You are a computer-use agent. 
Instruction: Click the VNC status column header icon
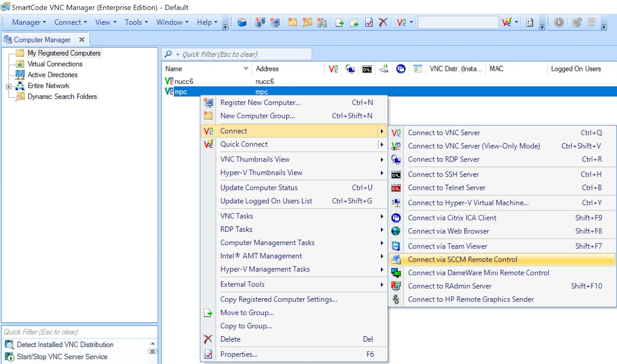click(x=333, y=69)
